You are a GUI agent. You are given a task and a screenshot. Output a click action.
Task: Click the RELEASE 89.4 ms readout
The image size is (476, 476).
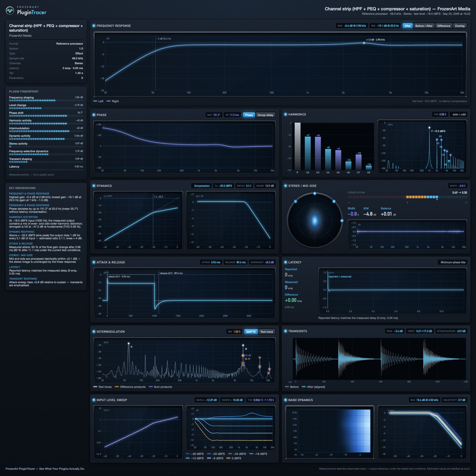coord(235,262)
